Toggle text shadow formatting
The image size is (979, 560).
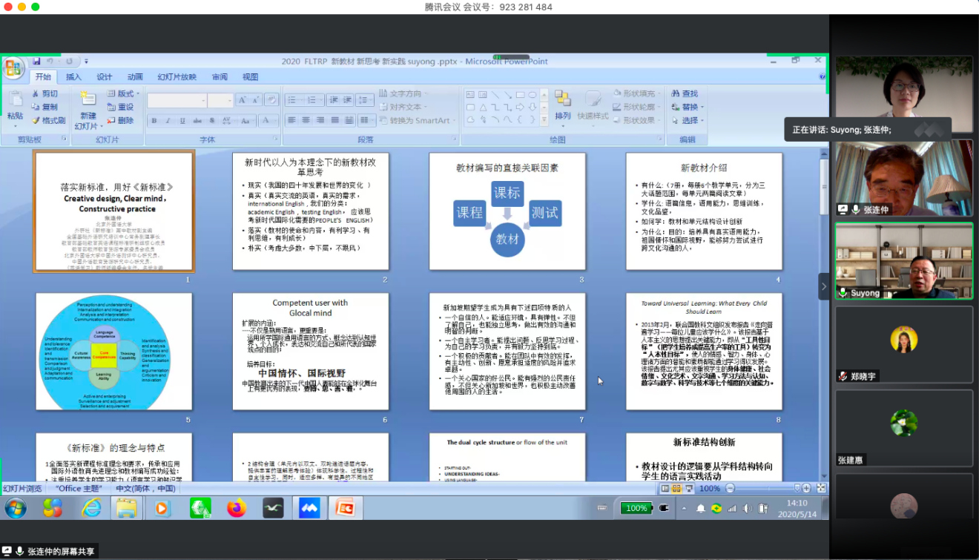(211, 120)
